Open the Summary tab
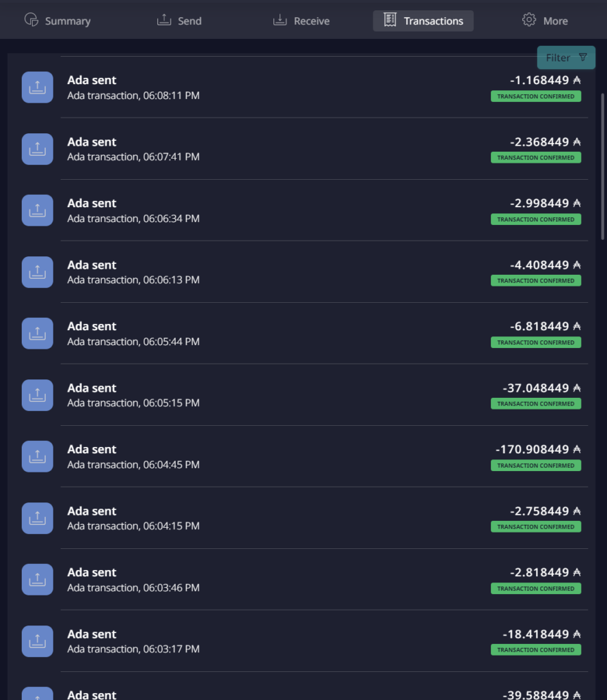 pos(57,21)
